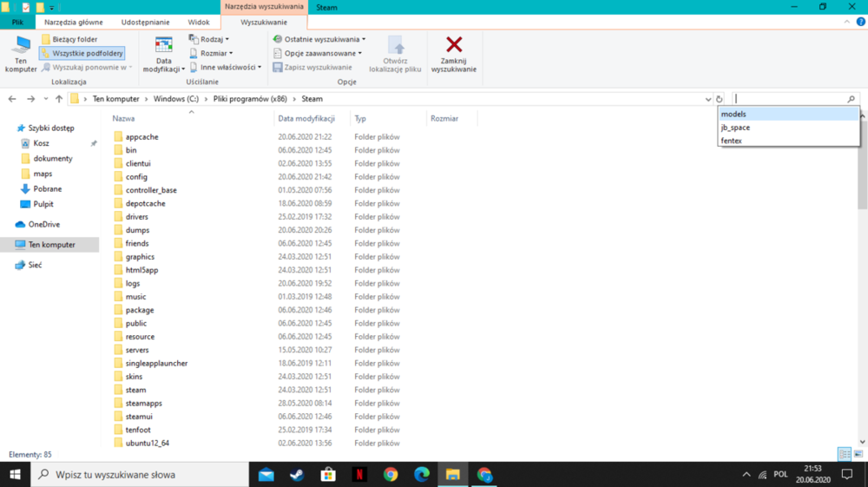The height and width of the screenshot is (487, 868).
Task: Select the config folder
Action: click(136, 177)
